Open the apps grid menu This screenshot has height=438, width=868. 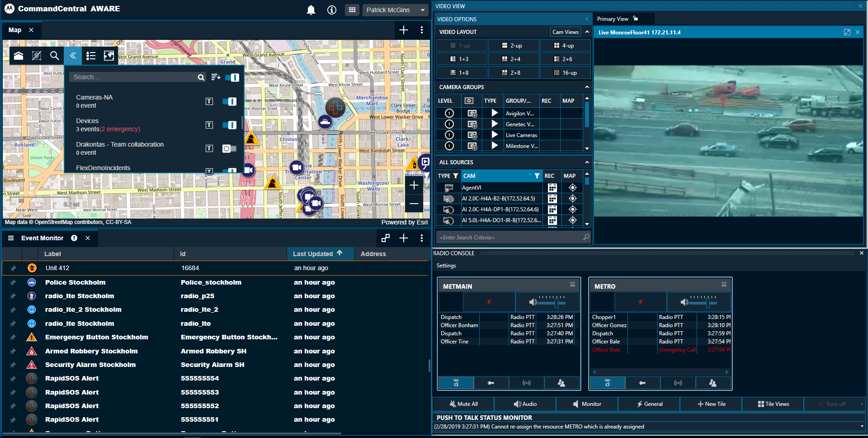352,10
